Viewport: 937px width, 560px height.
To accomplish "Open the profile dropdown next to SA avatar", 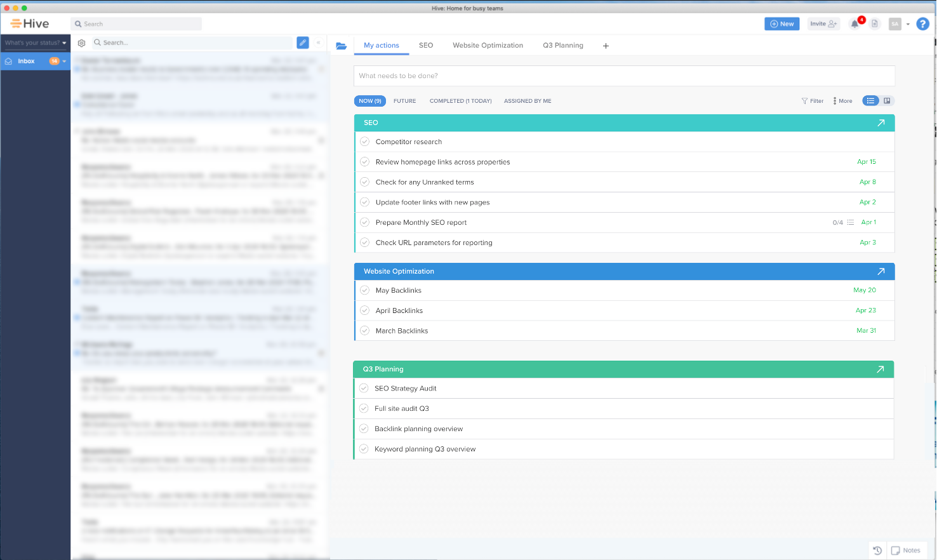I will [x=908, y=23].
